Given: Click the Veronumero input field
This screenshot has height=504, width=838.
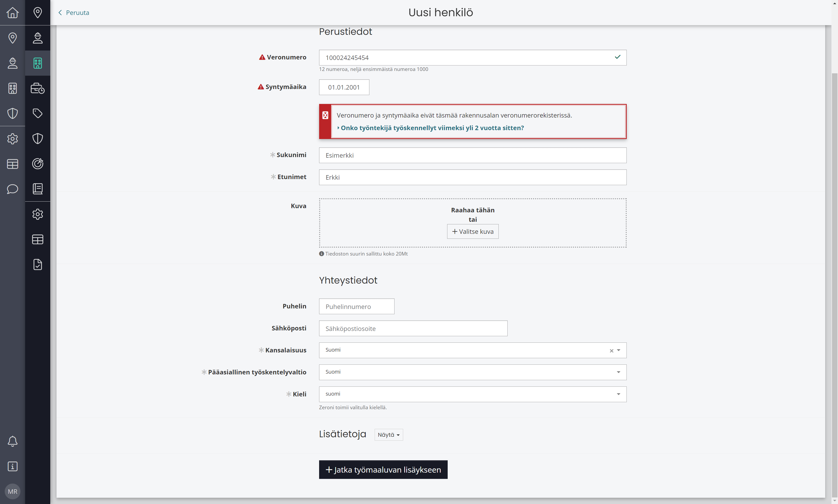Looking at the screenshot, I should (473, 58).
